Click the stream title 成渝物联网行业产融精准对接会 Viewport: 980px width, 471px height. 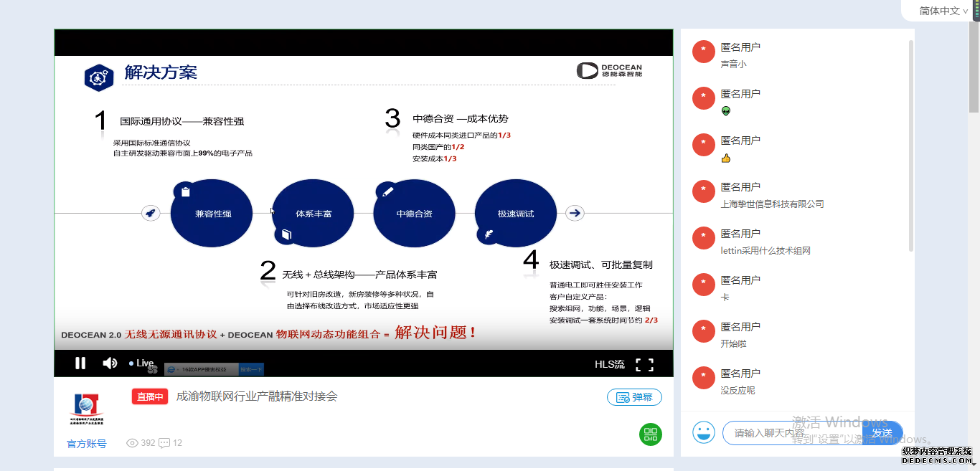coord(257,396)
